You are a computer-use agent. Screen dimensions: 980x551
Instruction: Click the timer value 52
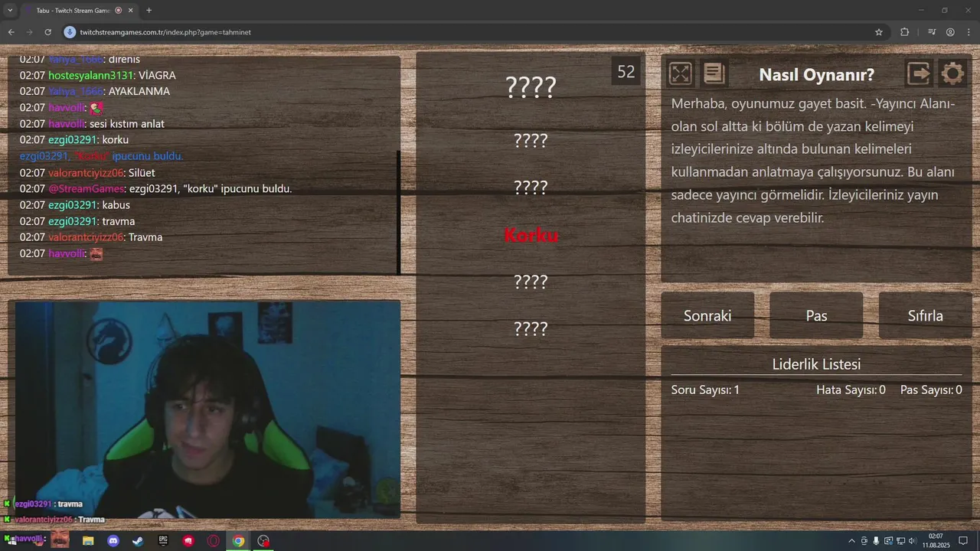coord(626,72)
